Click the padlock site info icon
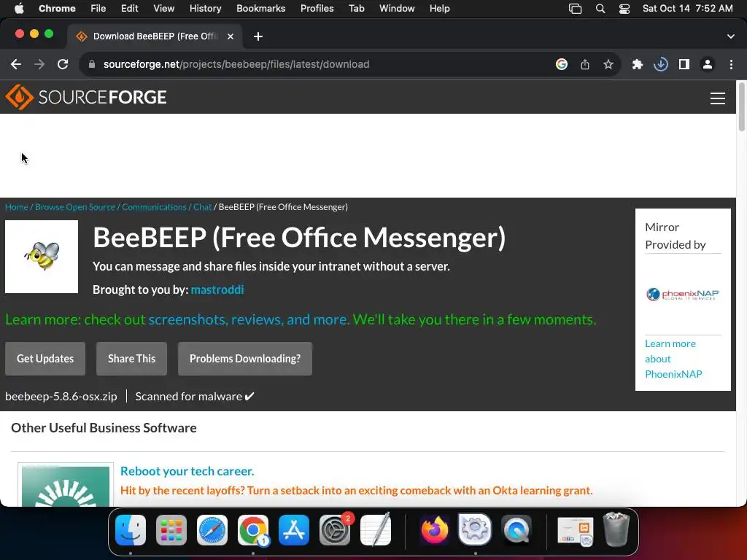This screenshot has width=747, height=560. pos(93,64)
